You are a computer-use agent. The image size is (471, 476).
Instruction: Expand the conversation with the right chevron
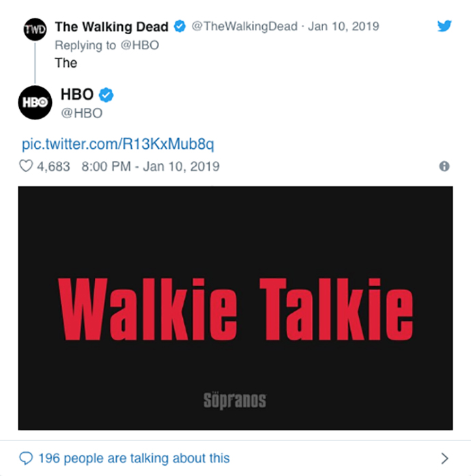point(444,458)
